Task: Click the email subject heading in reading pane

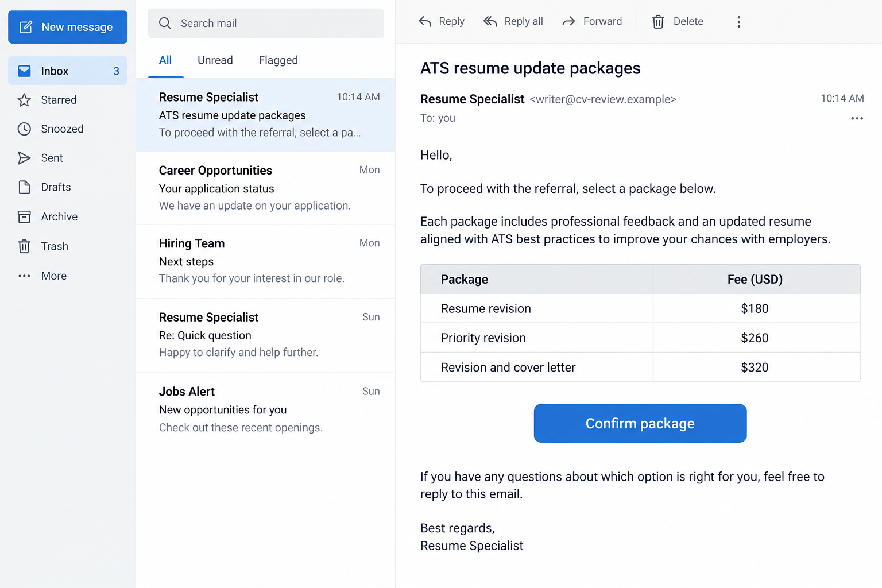Action: (530, 68)
